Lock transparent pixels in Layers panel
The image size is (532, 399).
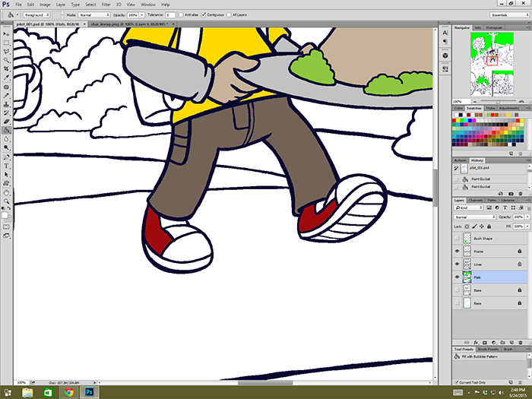[x=467, y=226]
